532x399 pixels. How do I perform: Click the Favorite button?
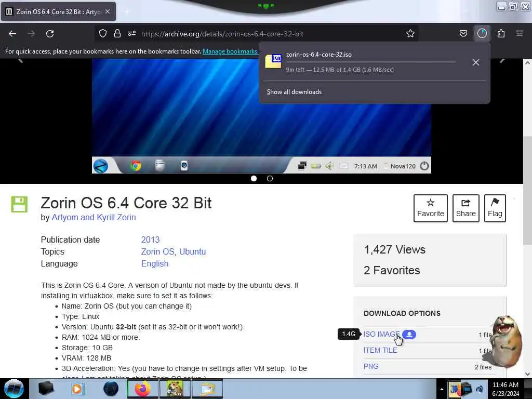431,208
